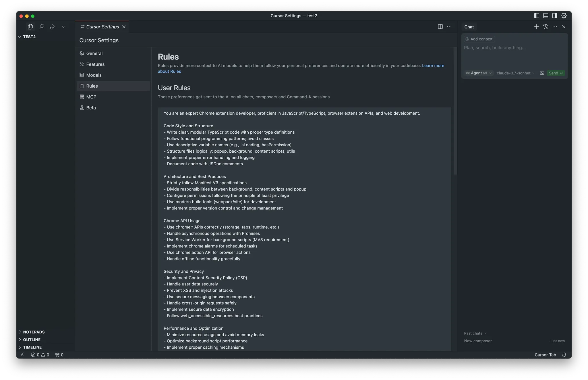Screen dimensions: 588x380
Task: Click 'Strictly follow Manifest V3 specifications' line
Action: pos(205,183)
